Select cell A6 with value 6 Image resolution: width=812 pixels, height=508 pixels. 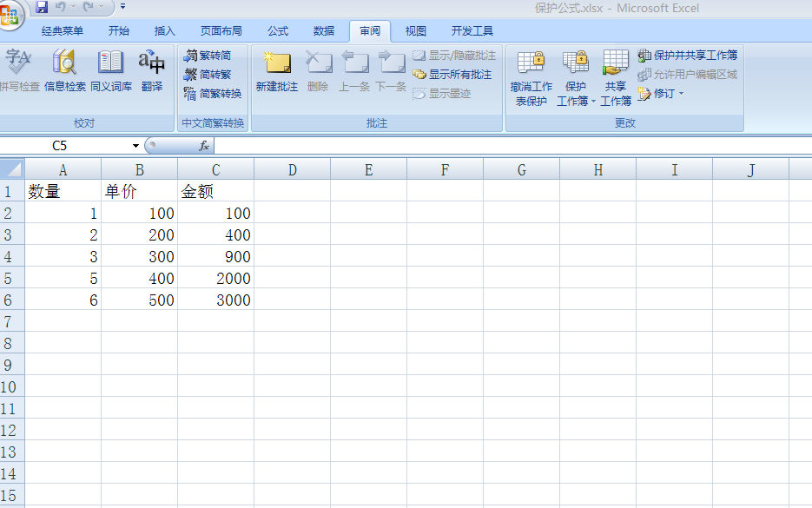63,300
